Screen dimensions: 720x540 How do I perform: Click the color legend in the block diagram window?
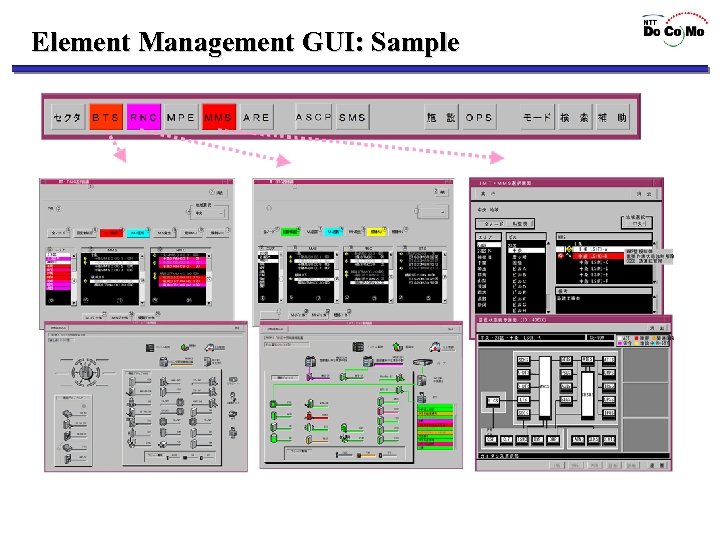[x=643, y=340]
